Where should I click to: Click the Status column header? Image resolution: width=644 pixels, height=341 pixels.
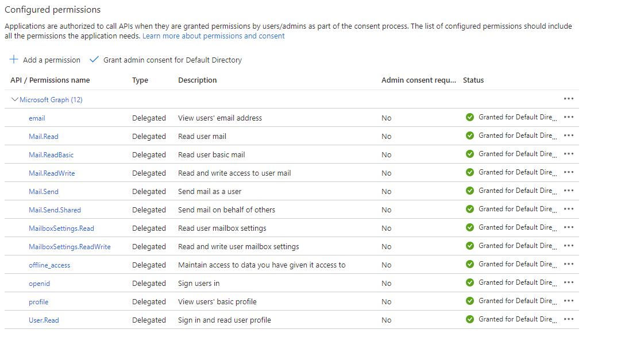point(473,80)
